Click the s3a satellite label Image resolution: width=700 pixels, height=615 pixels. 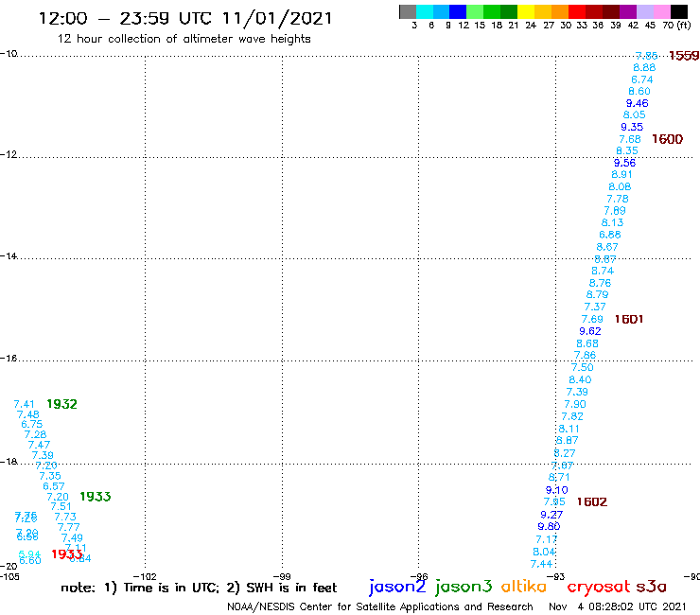[x=652, y=587]
